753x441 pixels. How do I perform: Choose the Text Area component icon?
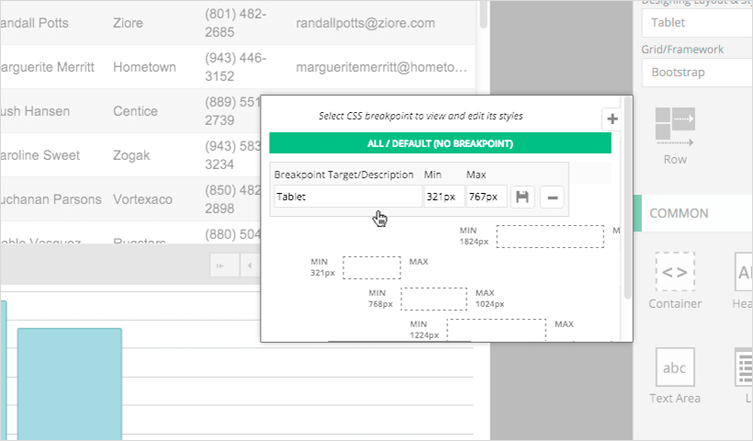[675, 367]
